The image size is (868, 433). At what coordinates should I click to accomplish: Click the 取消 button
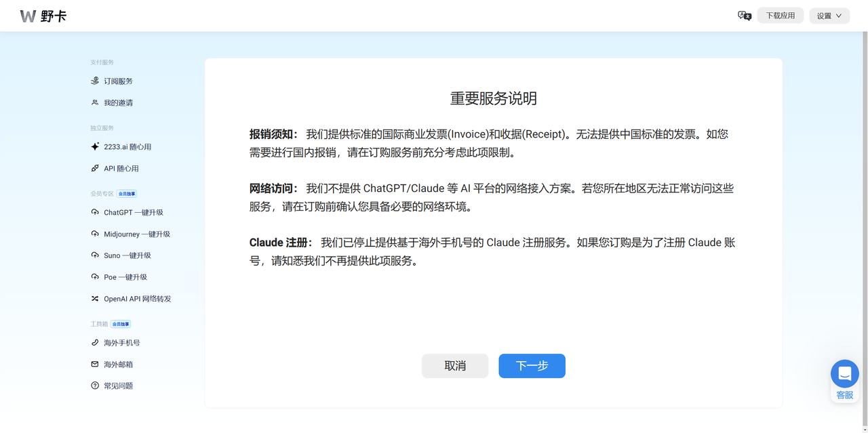point(455,366)
